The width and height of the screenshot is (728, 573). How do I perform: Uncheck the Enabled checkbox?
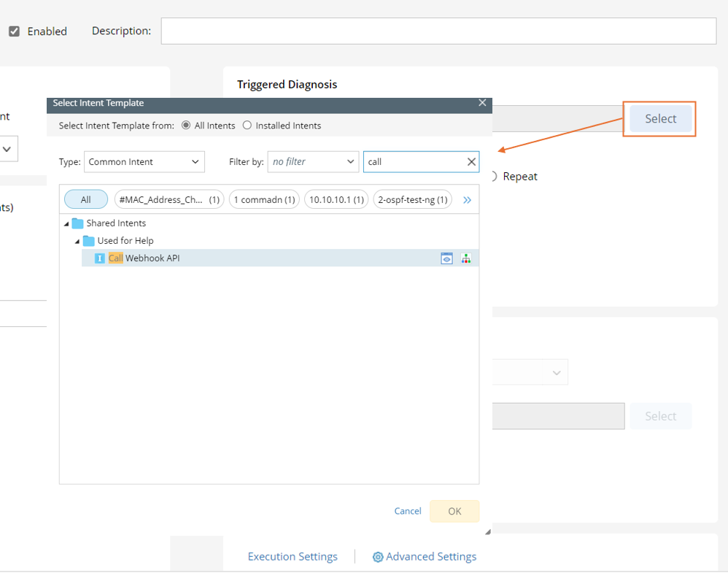click(14, 31)
